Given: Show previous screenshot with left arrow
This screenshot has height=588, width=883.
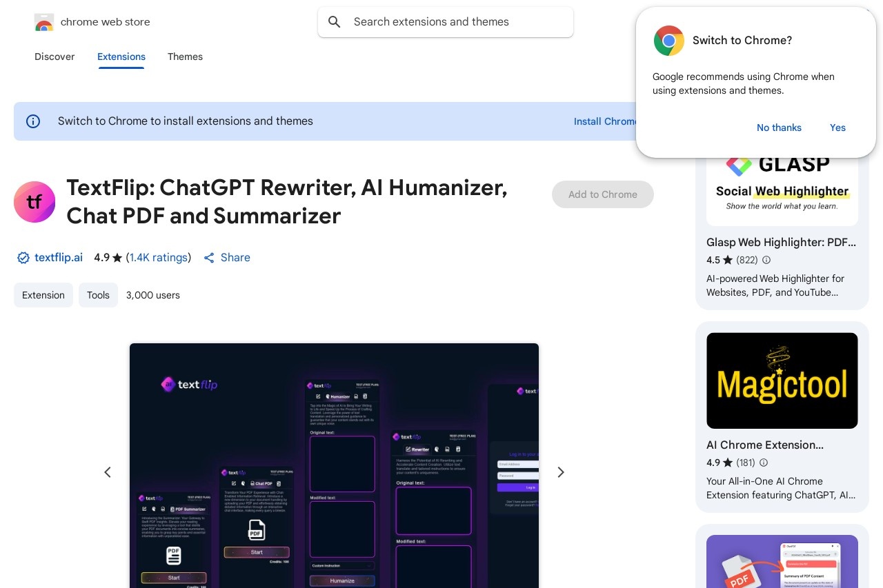Looking at the screenshot, I should (x=108, y=472).
